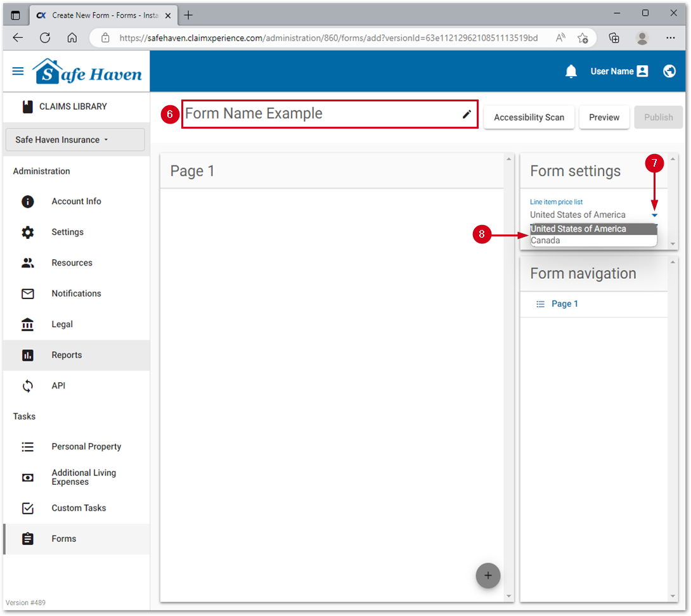
Task: Choose United States of America option
Action: [578, 229]
